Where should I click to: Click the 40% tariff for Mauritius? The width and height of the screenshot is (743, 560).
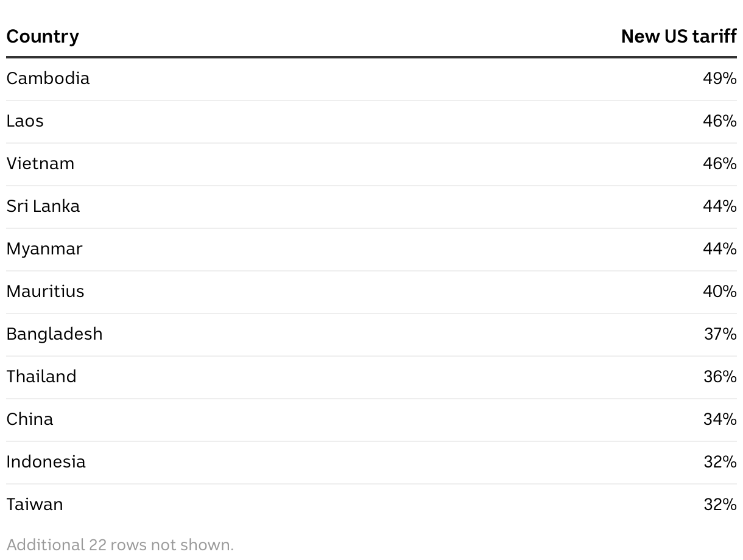[x=719, y=292]
